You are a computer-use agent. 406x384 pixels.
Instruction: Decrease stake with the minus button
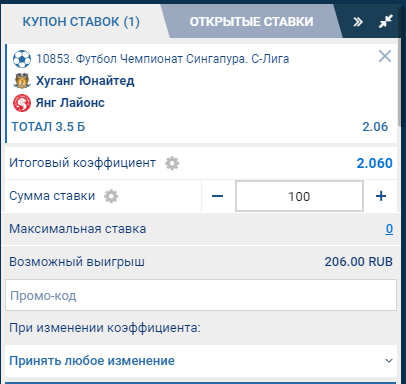pyautogui.click(x=218, y=196)
